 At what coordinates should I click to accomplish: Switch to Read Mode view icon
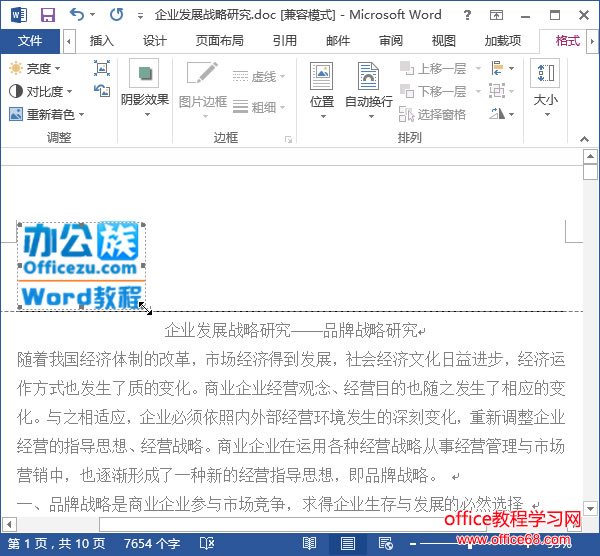point(309,543)
